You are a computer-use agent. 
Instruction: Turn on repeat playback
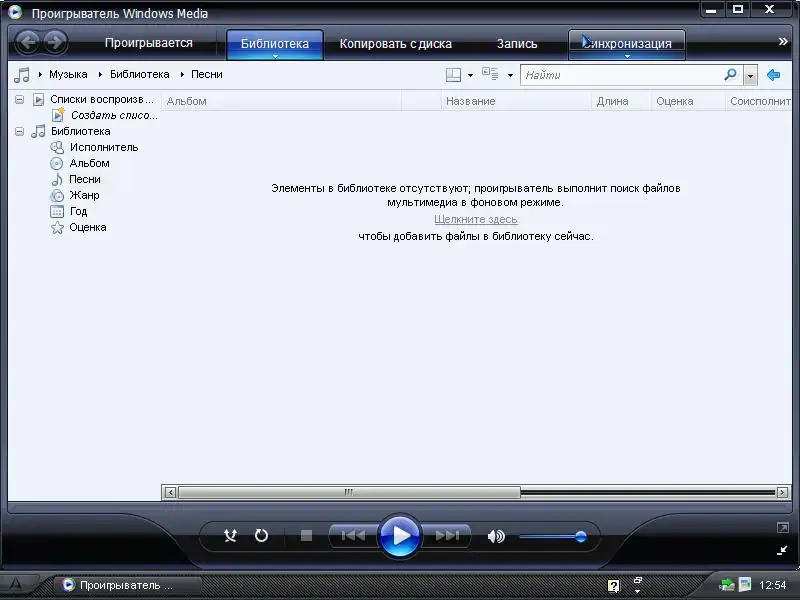pyautogui.click(x=261, y=536)
